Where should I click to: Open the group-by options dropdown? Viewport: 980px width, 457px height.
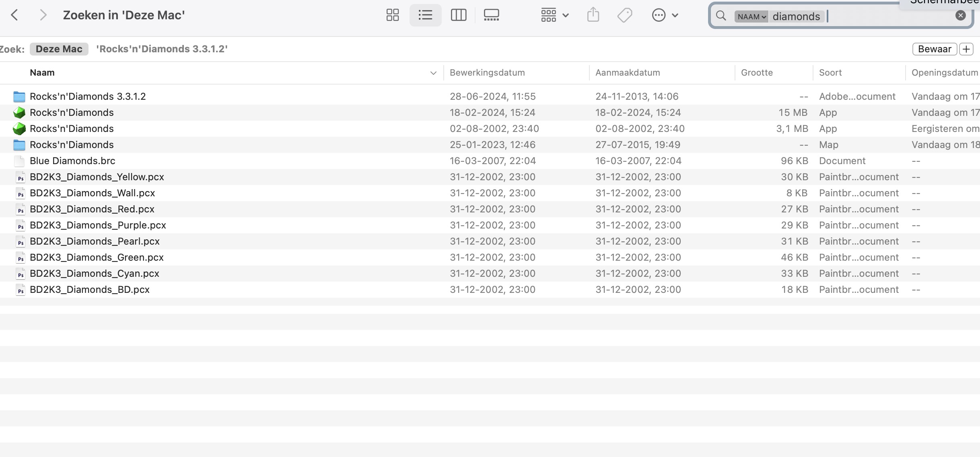tap(555, 15)
